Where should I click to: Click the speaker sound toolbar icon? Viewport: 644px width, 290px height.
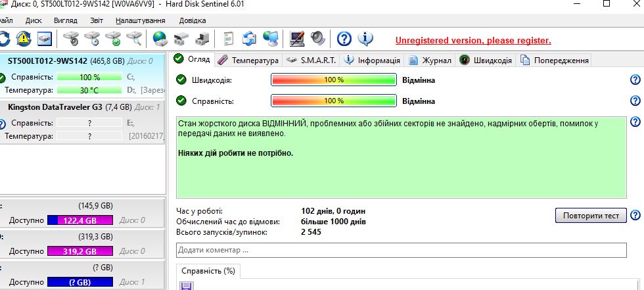point(317,39)
